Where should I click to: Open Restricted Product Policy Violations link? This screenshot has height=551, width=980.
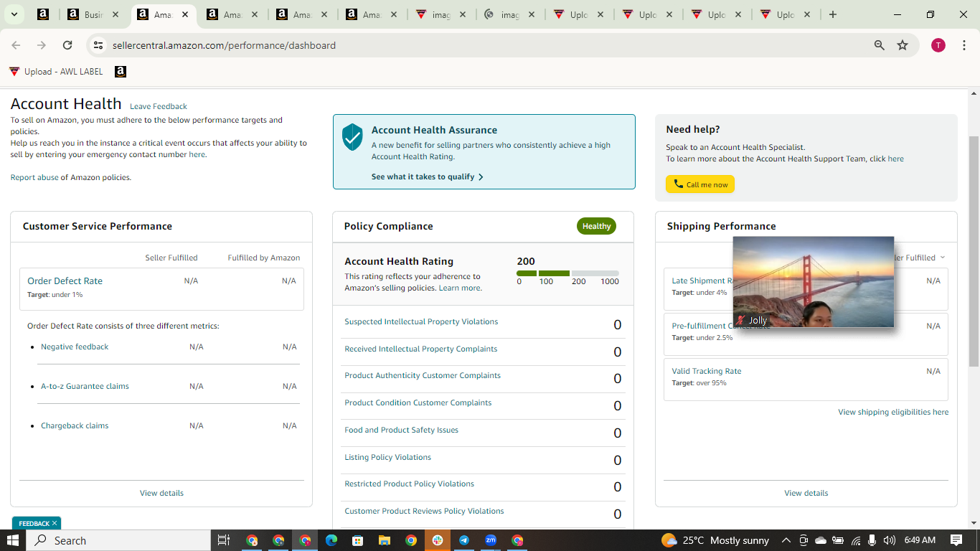point(410,484)
